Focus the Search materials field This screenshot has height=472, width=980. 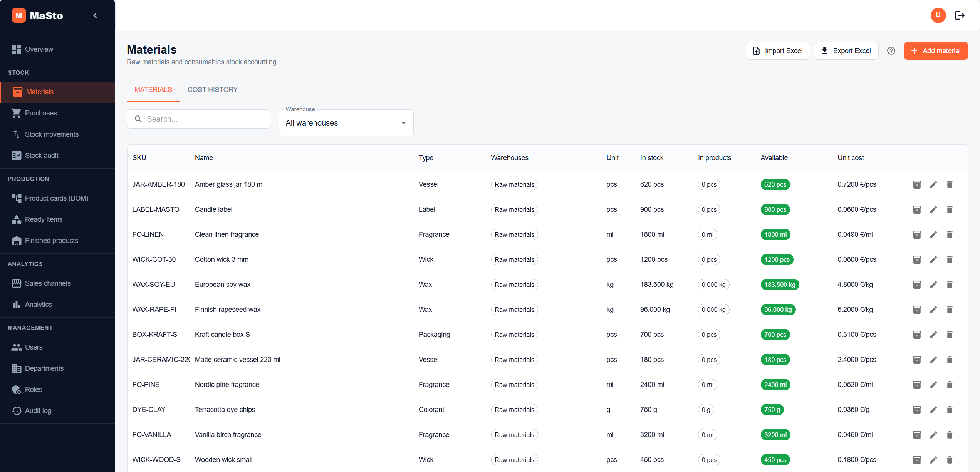point(199,119)
